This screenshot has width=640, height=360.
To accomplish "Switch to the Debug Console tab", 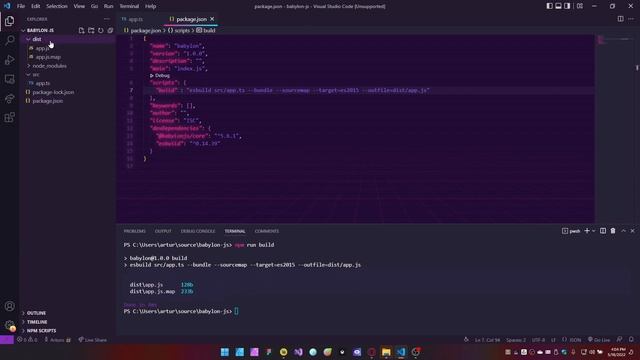I will tap(198, 231).
